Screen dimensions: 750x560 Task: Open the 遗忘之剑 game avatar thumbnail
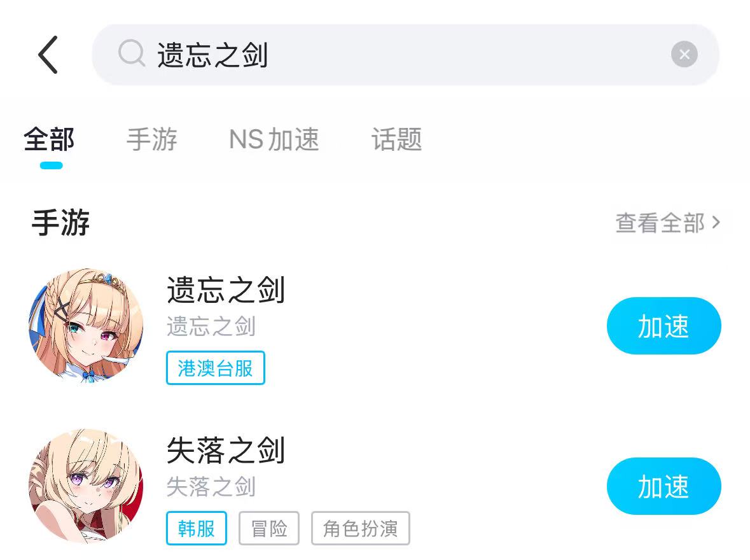[86, 325]
